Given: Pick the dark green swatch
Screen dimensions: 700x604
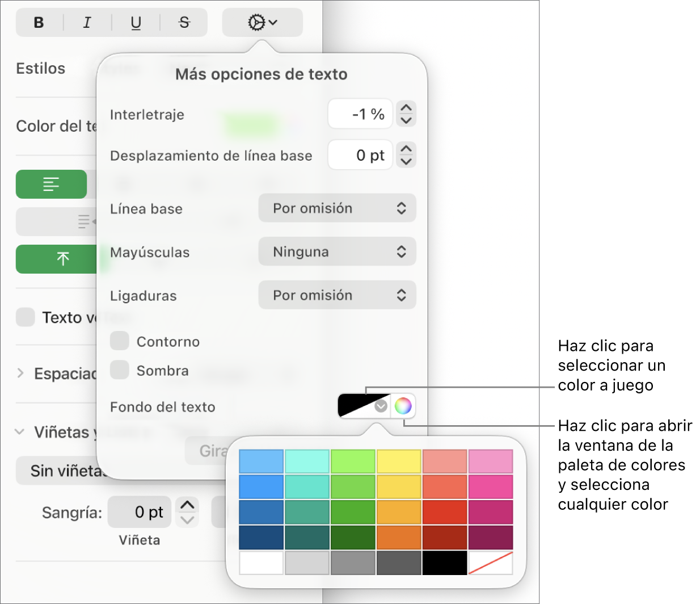Looking at the screenshot, I should 353,537.
